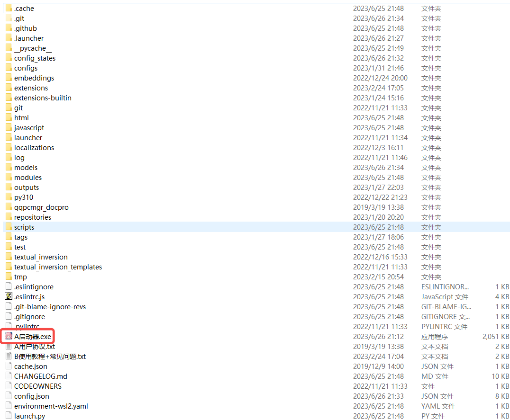Click the outputs folder name
The height and width of the screenshot is (420, 510).
click(27, 187)
